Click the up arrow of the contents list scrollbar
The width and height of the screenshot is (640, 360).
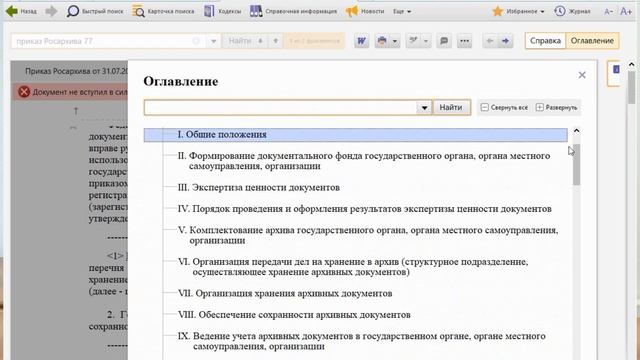point(576,131)
